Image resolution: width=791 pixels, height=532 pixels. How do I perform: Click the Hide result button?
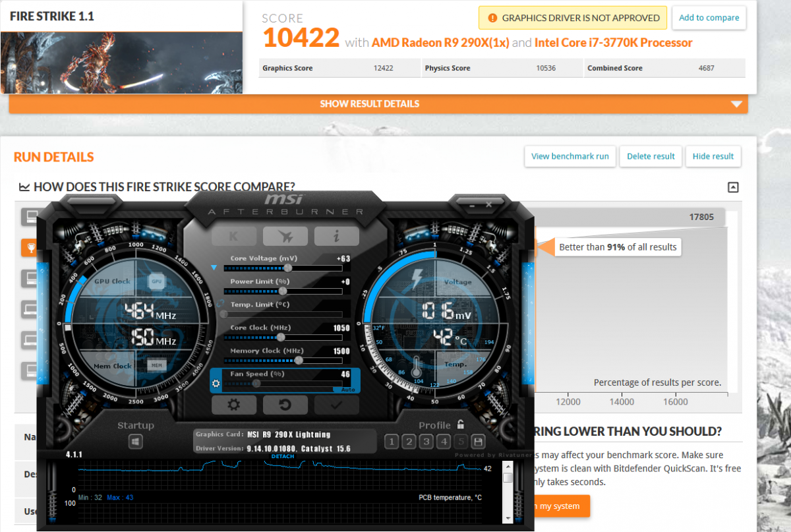[x=713, y=156]
